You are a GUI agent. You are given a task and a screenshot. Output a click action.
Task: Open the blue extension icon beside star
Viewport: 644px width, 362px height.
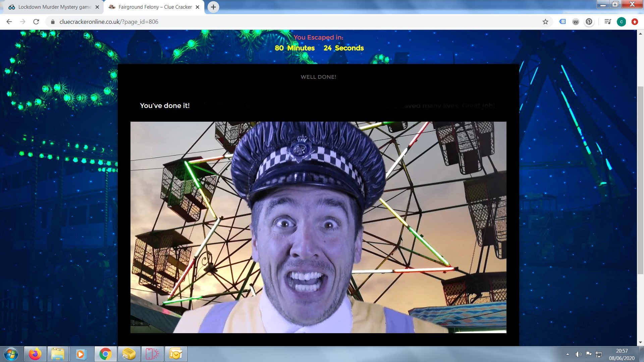(562, 22)
